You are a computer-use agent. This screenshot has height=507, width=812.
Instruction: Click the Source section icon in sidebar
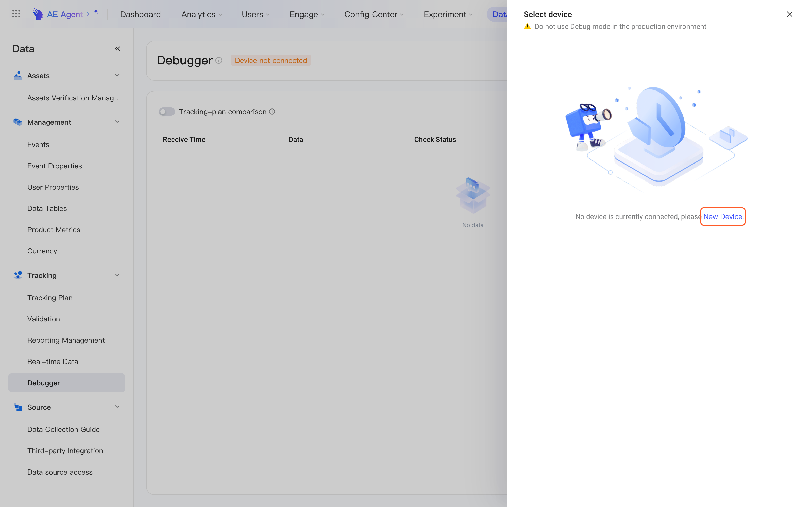[18, 407]
